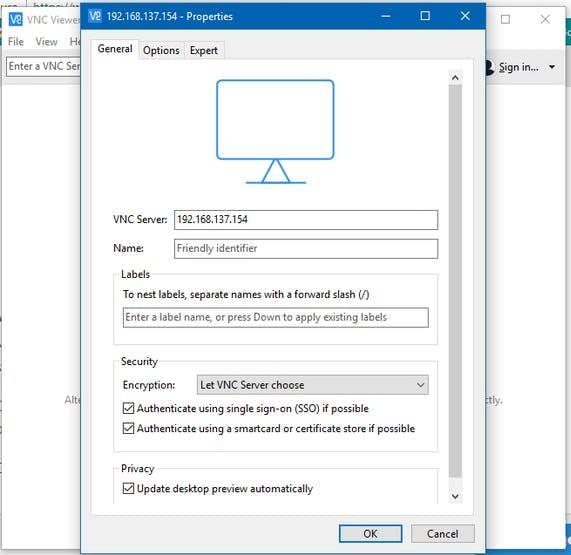571x555 pixels.
Task: Open View menu in VNC Viewer window
Action: click(46, 42)
